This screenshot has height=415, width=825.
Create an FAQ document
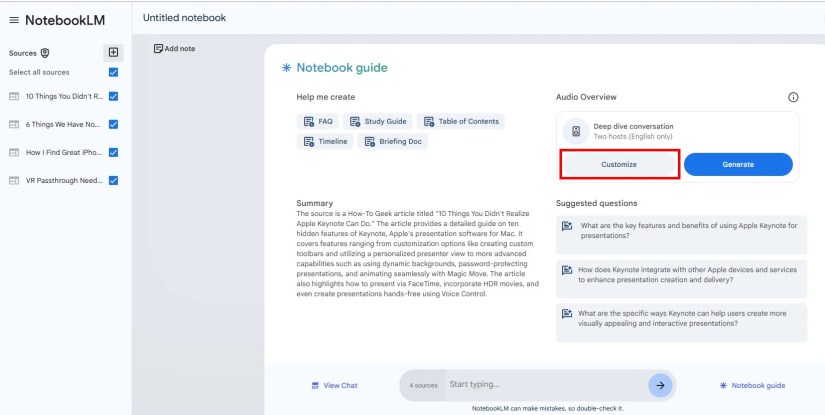pos(318,122)
